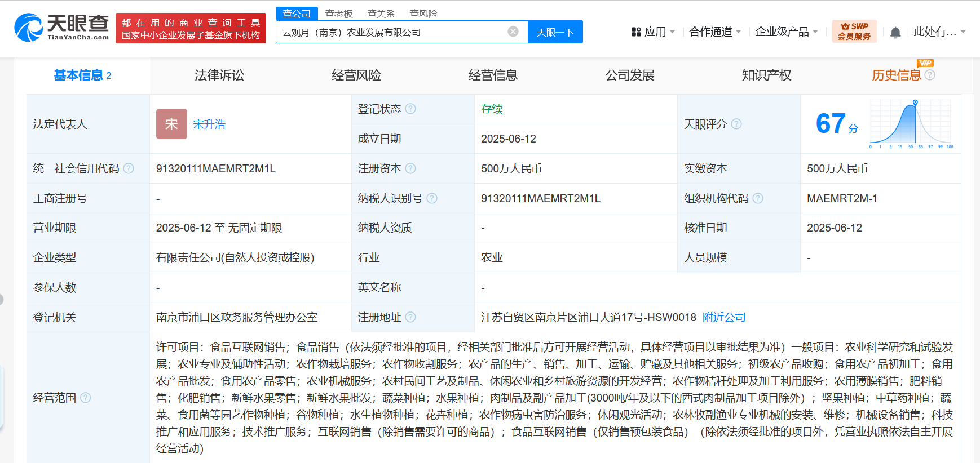Image resolution: width=980 pixels, height=463 pixels.
Task: Show help for 纳税人识别号
Action: pyautogui.click(x=432, y=198)
